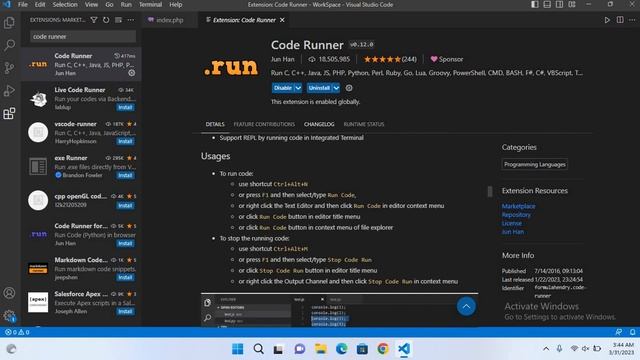Open Source Control view
Viewport: 640px width, 360px height.
(9, 68)
